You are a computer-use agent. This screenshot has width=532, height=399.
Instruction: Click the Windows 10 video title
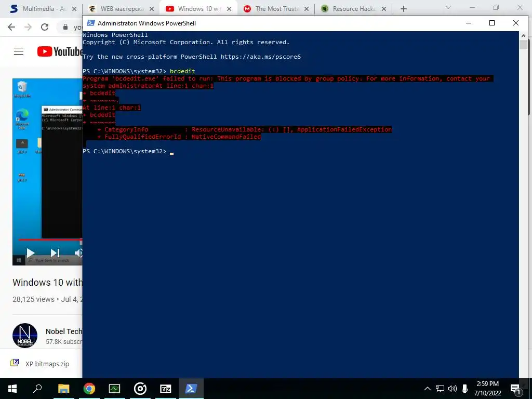(x=47, y=282)
